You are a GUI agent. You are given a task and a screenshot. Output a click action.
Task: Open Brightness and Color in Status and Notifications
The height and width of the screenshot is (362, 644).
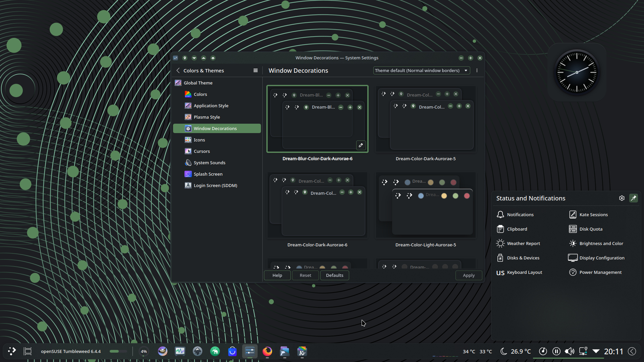click(x=596, y=243)
